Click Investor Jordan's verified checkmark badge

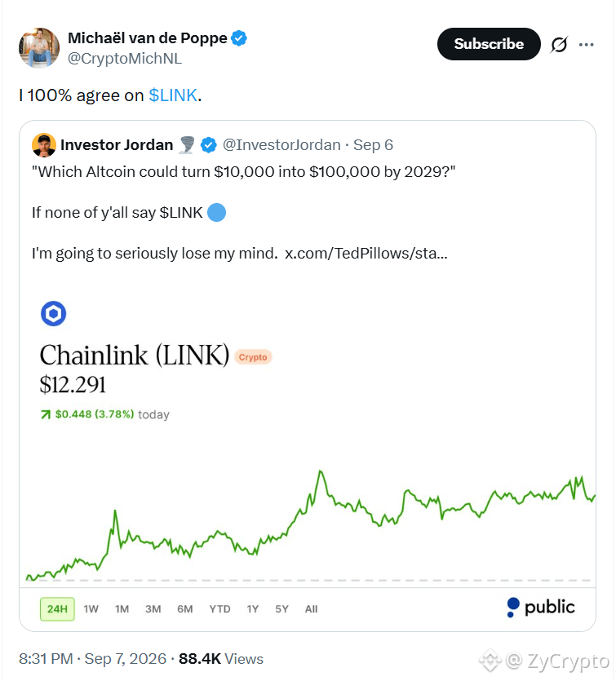pos(209,145)
